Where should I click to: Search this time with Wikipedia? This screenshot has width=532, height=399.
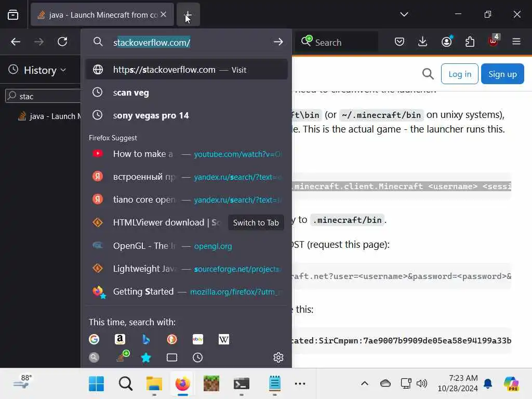[x=224, y=339]
